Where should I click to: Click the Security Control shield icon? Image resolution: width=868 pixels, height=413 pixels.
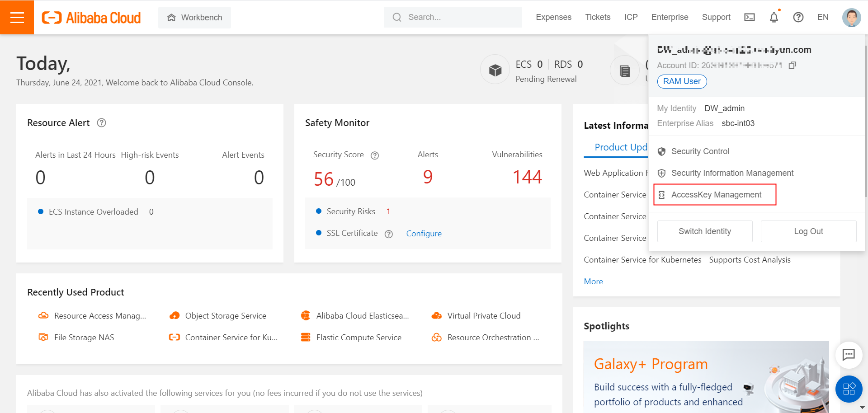point(661,151)
